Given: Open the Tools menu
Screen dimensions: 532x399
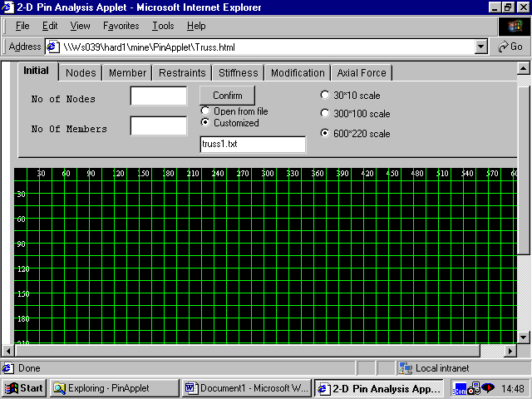Looking at the screenshot, I should click(163, 26).
